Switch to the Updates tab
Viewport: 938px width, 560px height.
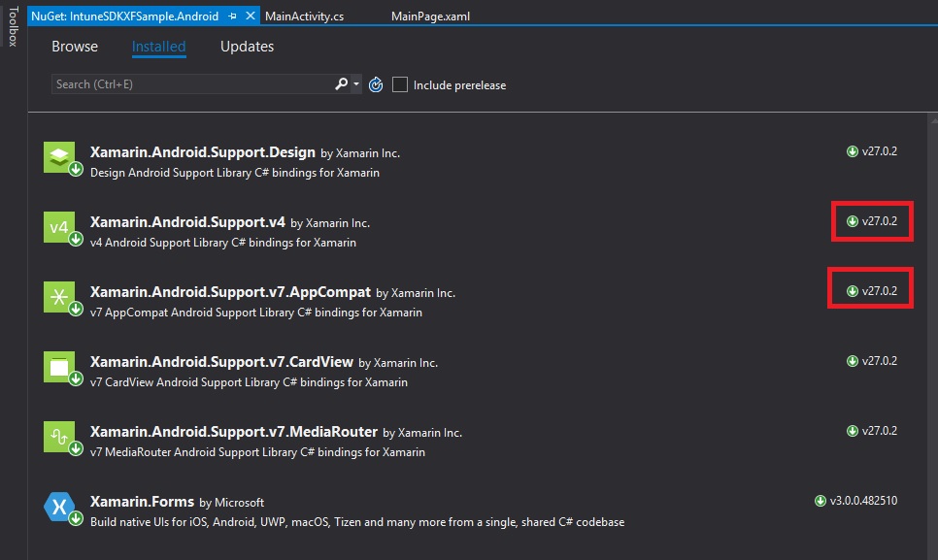tap(247, 47)
